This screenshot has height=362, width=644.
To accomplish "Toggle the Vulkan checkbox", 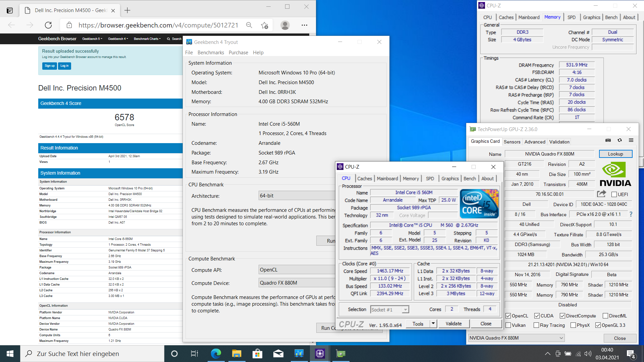I will click(x=508, y=325).
